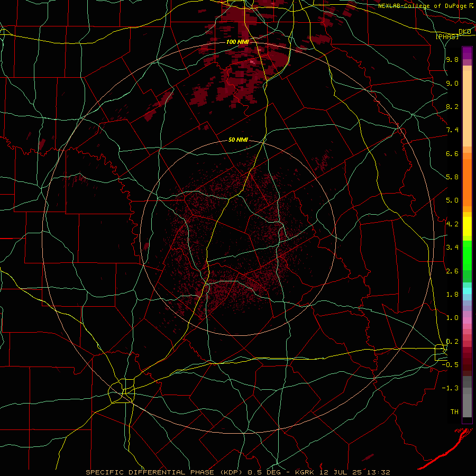476x476 pixels.
Task: Select the 4.2 value on the scale
Action: click(452, 224)
